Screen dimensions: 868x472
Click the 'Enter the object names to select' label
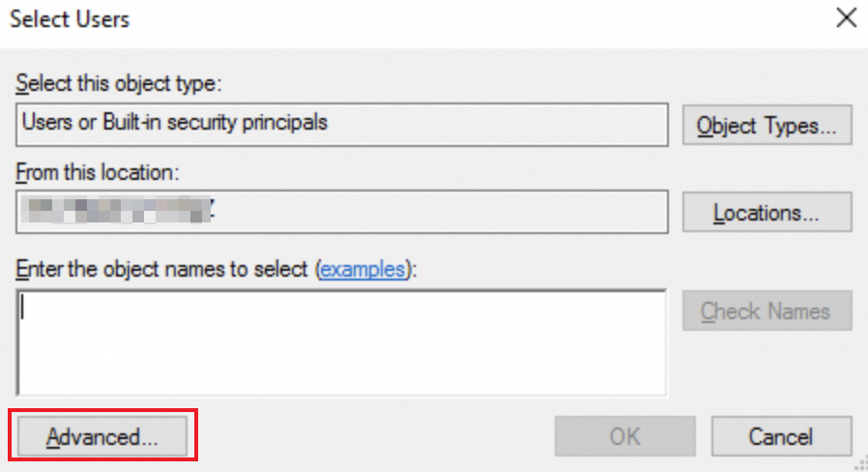(164, 270)
